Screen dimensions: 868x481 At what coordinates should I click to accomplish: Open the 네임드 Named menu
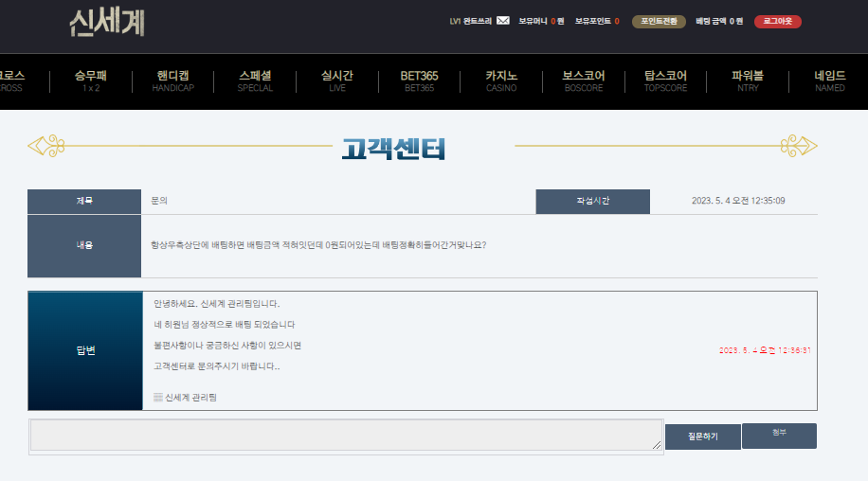tap(829, 81)
